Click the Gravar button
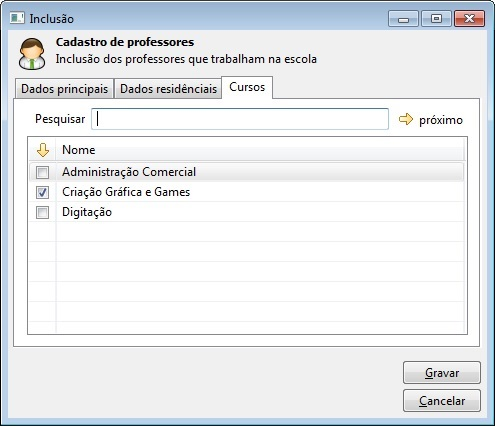 click(x=442, y=373)
